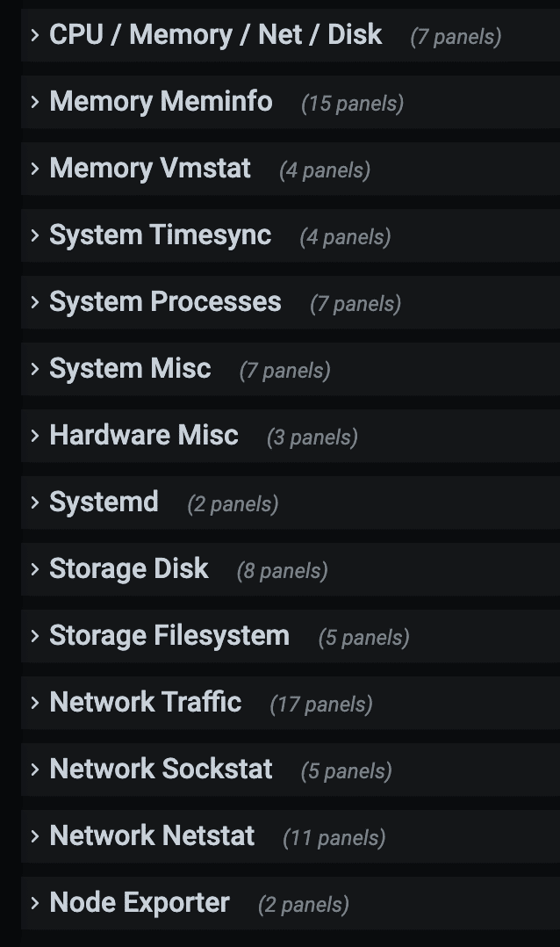Viewport: 560px width, 947px height.
Task: Click the Systemd row title text
Action: pos(104,502)
